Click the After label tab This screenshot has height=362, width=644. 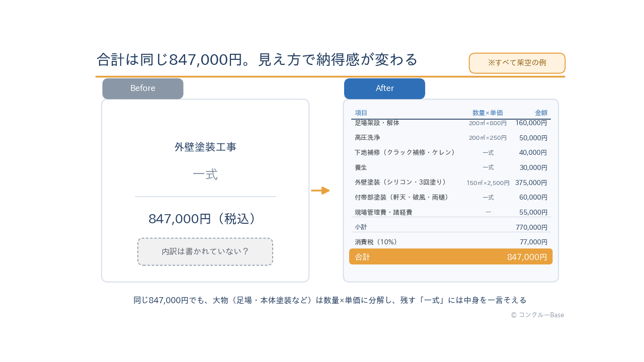click(384, 88)
